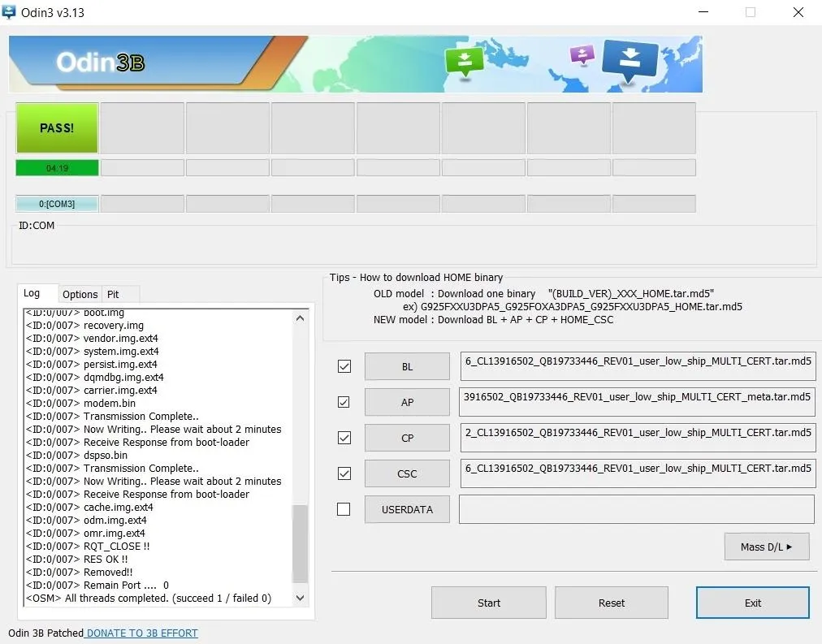Click the Exit button

click(753, 603)
